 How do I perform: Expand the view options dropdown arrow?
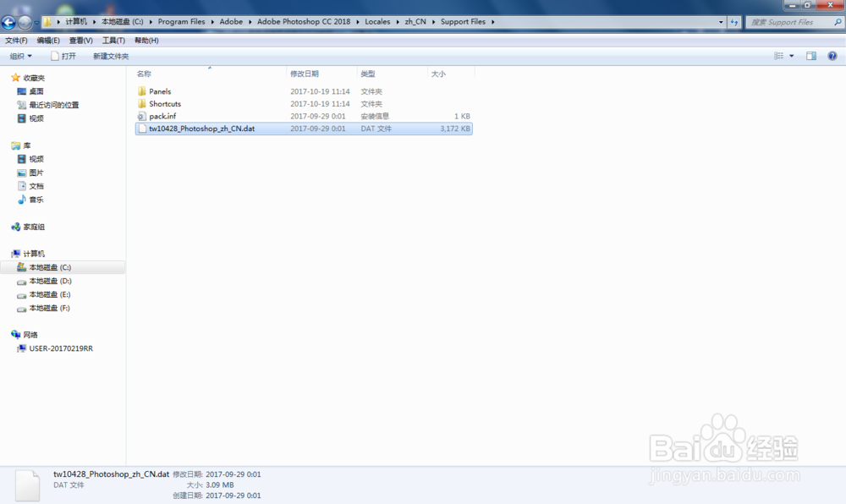point(792,56)
